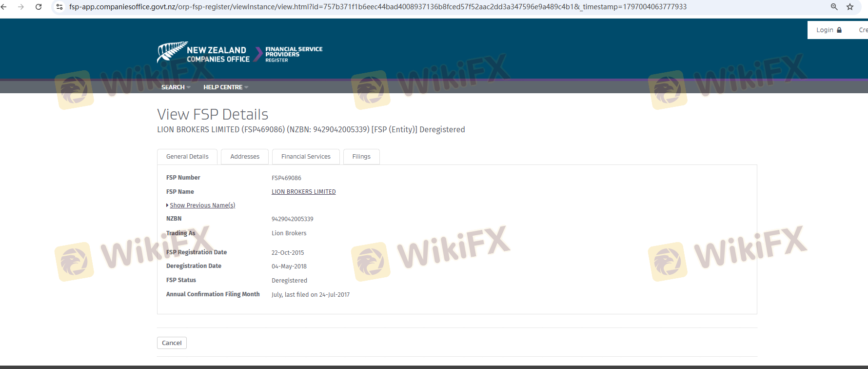This screenshot has height=369, width=868.
Task: Expand Show Previous Name(s)
Action: pos(202,205)
